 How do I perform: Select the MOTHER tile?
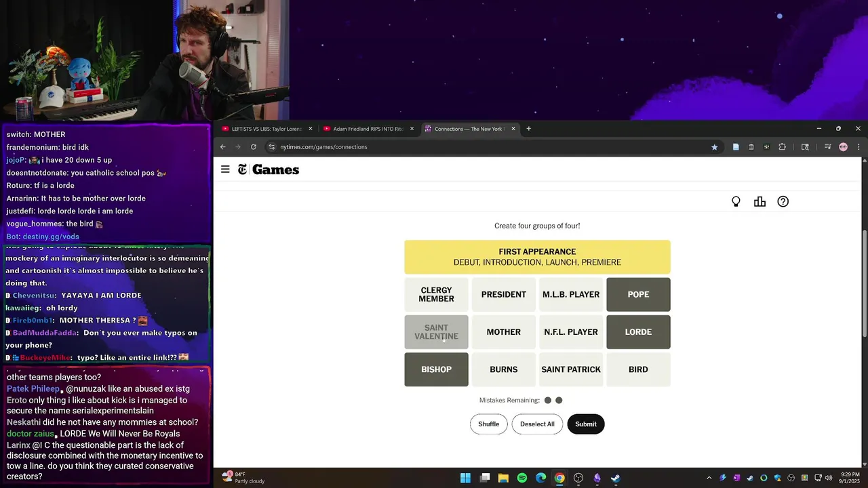click(x=504, y=332)
